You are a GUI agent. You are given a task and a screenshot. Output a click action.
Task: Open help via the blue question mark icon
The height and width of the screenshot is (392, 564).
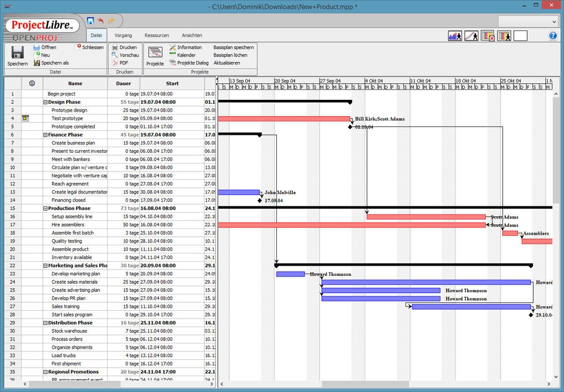click(x=553, y=36)
